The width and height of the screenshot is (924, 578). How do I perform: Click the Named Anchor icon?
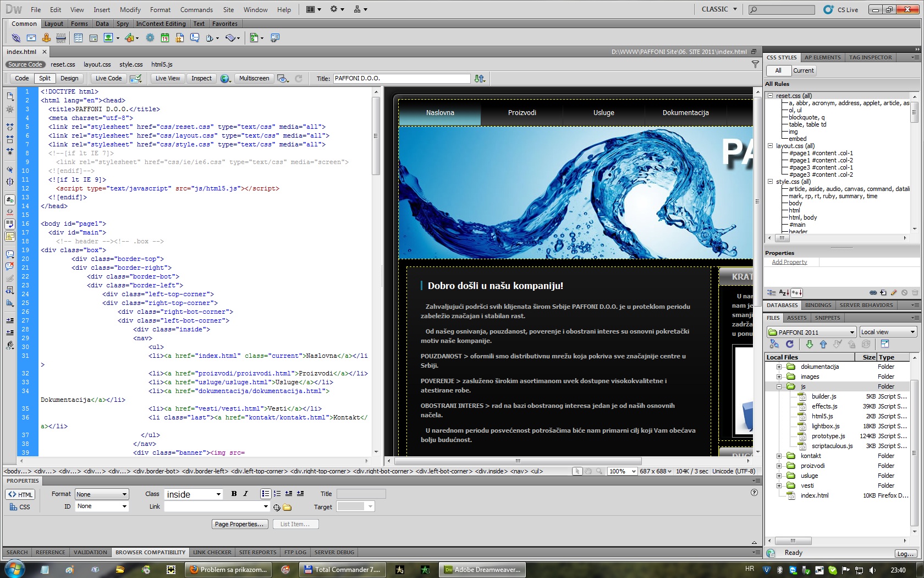[x=46, y=38]
